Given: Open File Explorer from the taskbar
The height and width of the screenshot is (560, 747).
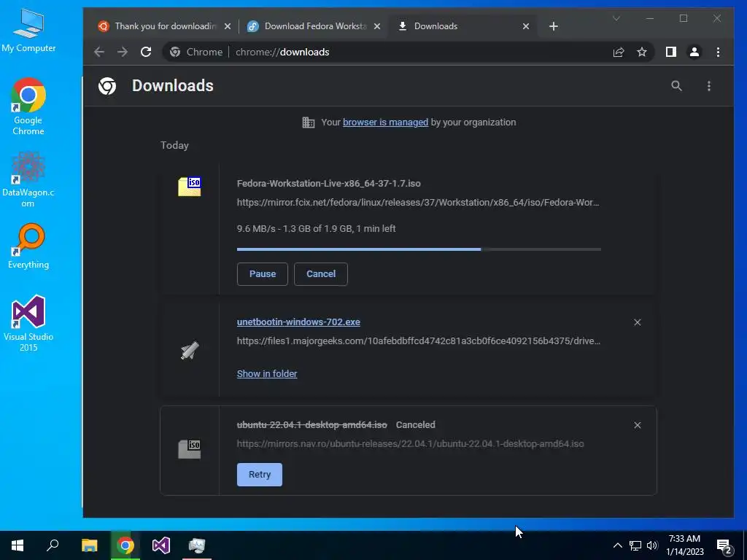Looking at the screenshot, I should click(89, 545).
